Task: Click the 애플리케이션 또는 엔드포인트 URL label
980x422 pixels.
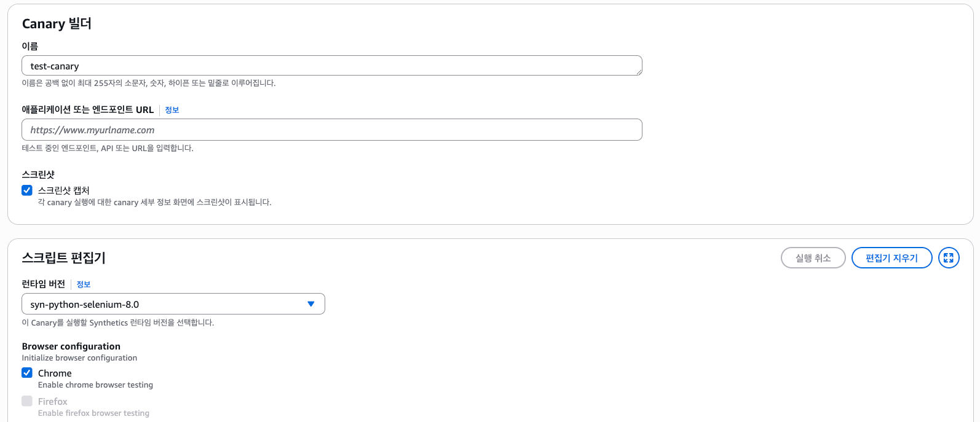Action: (88, 110)
